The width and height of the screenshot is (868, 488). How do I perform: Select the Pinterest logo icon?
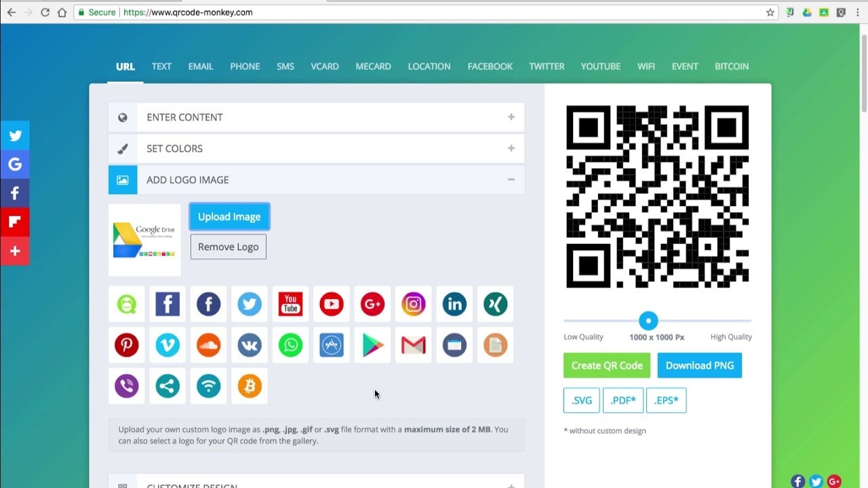[127, 345]
